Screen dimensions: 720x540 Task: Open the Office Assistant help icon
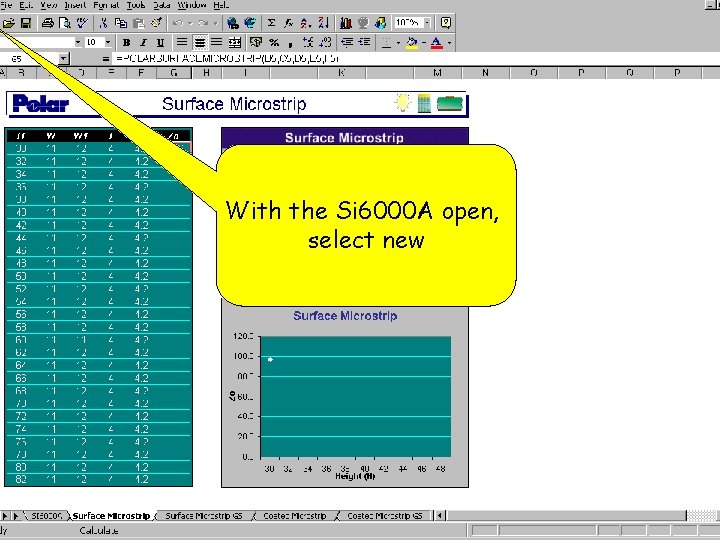coord(445,23)
